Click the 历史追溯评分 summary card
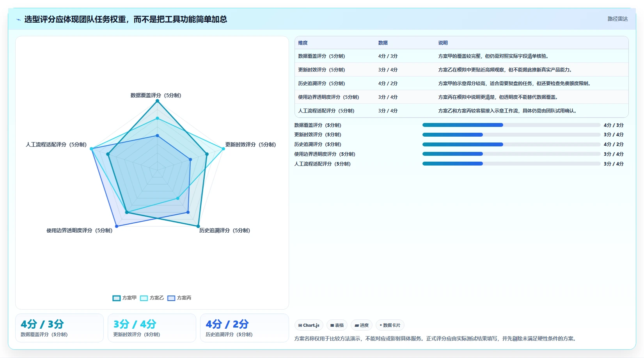Screen dimensions: 644x358 244,328
